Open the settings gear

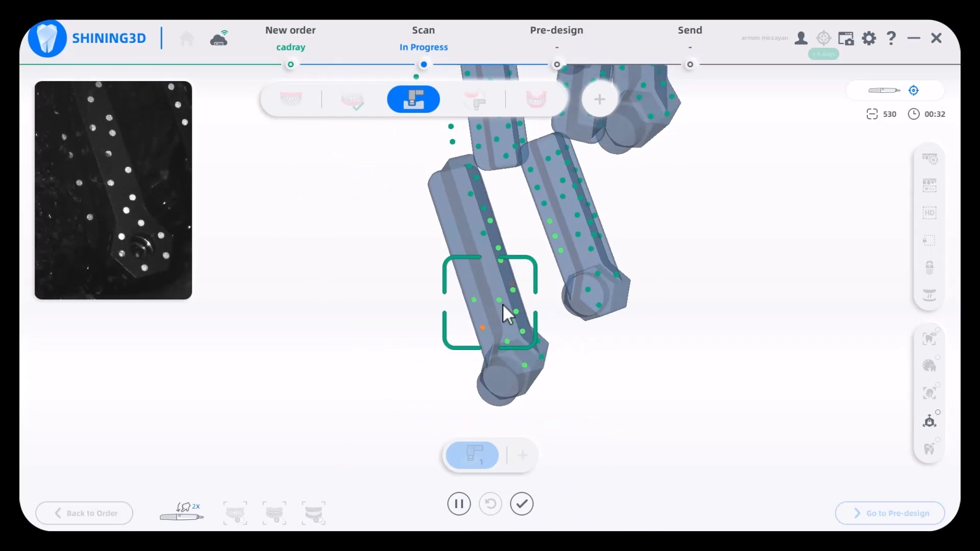click(869, 38)
